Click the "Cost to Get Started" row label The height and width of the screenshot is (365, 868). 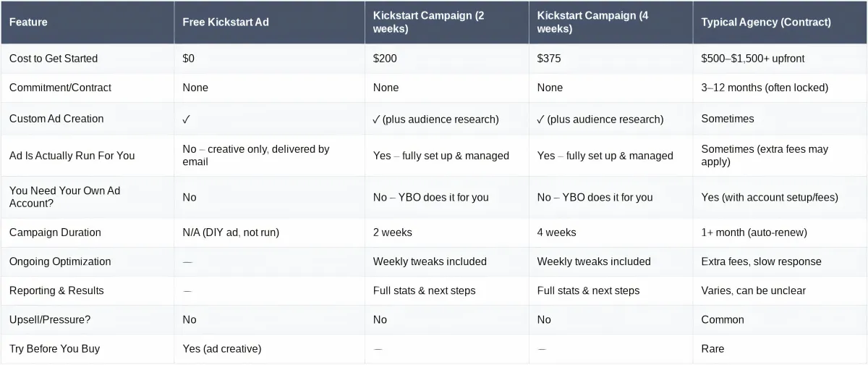click(x=54, y=58)
